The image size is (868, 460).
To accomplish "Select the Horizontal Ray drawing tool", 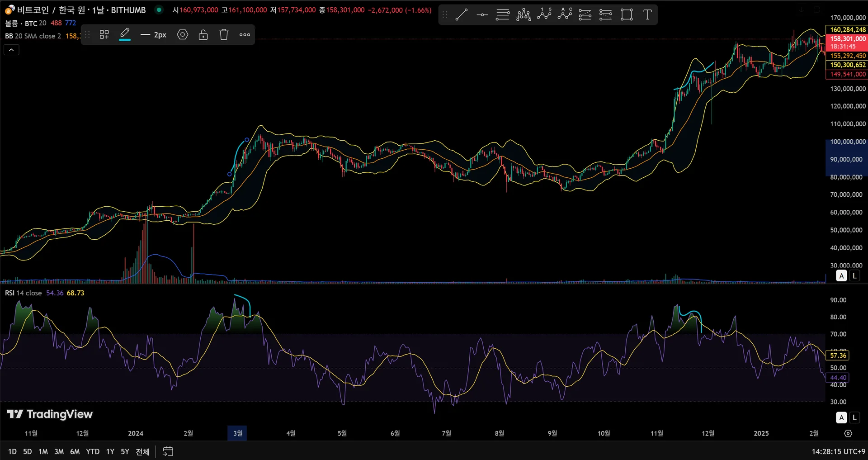I will tap(482, 15).
